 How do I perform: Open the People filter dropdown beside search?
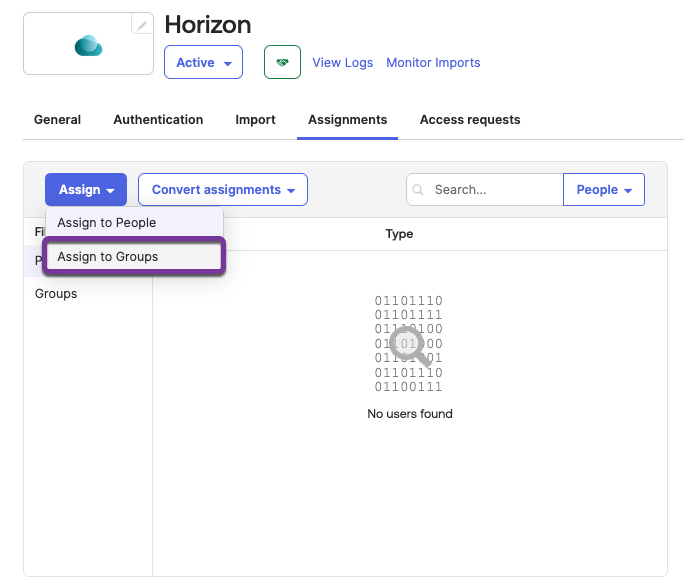pos(604,190)
